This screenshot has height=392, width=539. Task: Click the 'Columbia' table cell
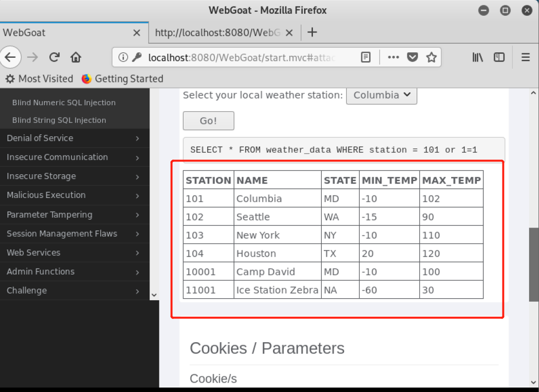tap(277, 198)
